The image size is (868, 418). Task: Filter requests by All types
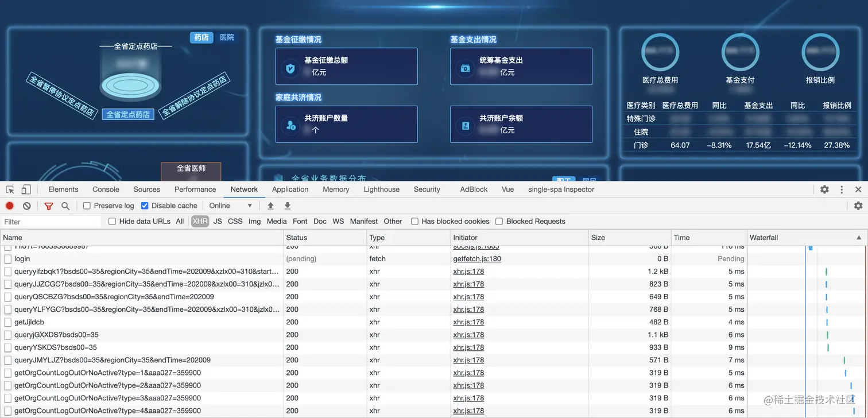[180, 222]
